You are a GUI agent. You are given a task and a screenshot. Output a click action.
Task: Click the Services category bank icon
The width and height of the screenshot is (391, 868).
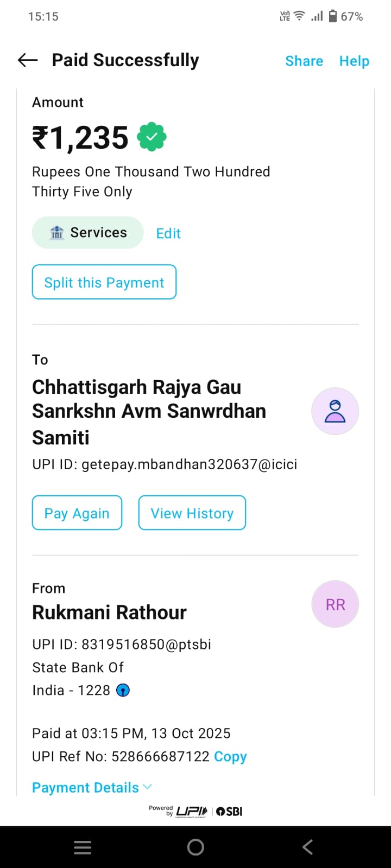(57, 233)
